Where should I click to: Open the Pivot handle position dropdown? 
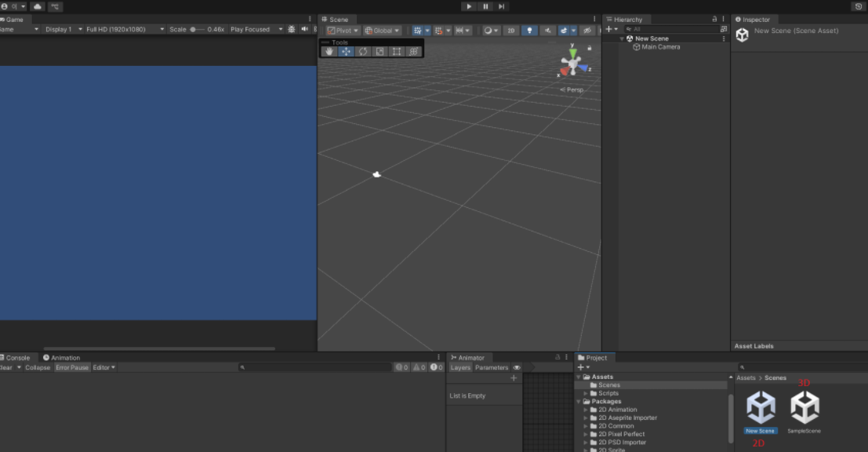(x=343, y=31)
